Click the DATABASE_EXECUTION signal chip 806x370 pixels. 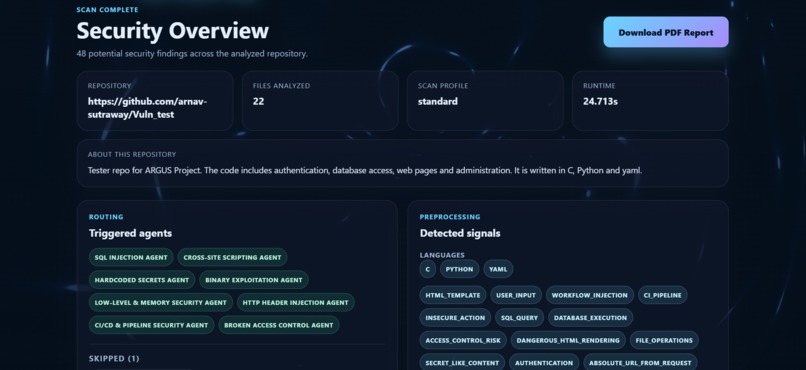click(x=591, y=318)
